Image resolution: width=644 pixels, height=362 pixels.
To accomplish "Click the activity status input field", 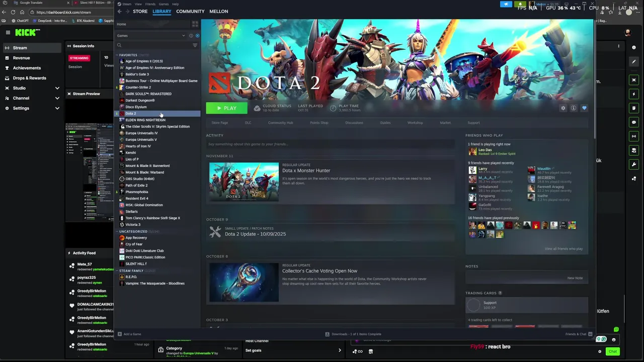I will pyautogui.click(x=330, y=144).
